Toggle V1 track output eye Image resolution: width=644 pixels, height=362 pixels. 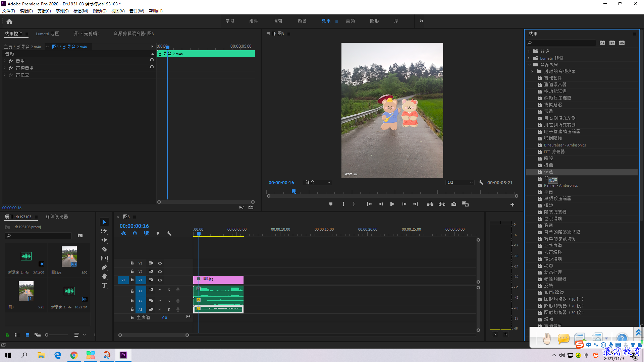tap(160, 280)
